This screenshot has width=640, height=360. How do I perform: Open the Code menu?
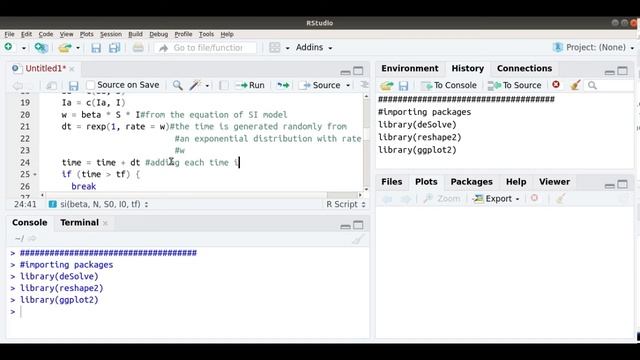pyautogui.click(x=46, y=34)
